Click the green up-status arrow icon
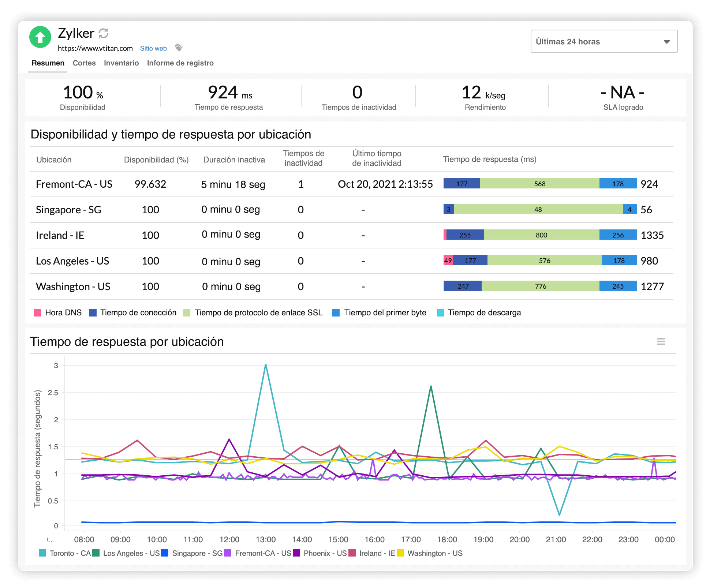Viewport: 710px width, 588px height. click(40, 37)
